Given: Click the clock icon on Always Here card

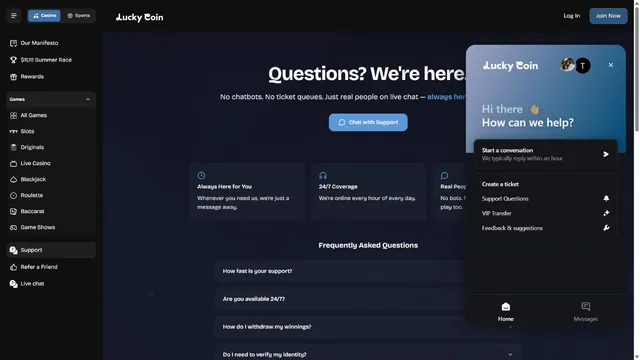Looking at the screenshot, I should pos(201,176).
